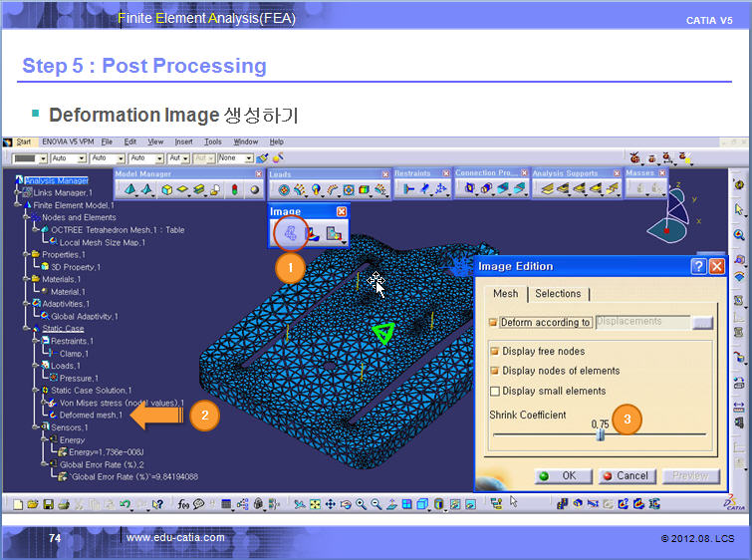Switch to the Selections tab
Image resolution: width=752 pixels, height=560 pixels.
click(557, 294)
